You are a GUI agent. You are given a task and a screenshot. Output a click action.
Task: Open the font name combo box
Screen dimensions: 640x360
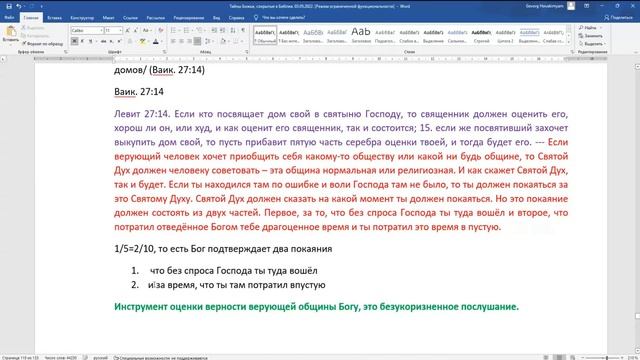pyautogui.click(x=87, y=31)
